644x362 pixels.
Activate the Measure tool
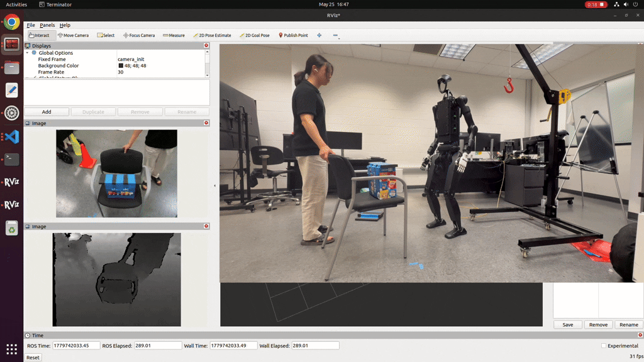click(174, 35)
